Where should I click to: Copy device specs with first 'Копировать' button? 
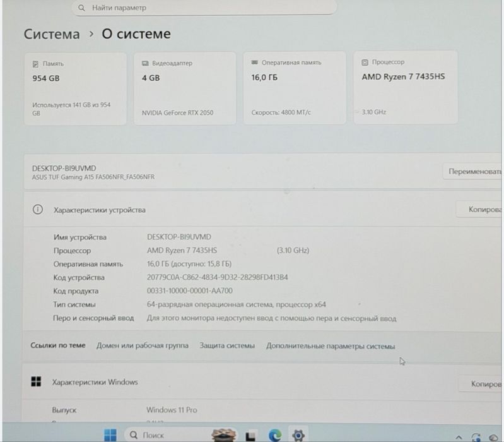tap(480, 210)
